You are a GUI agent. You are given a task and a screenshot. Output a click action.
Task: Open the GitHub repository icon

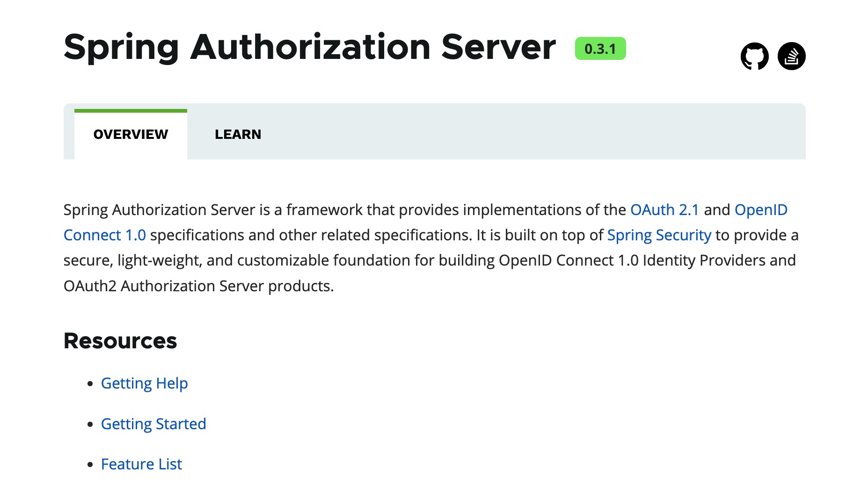click(x=754, y=56)
